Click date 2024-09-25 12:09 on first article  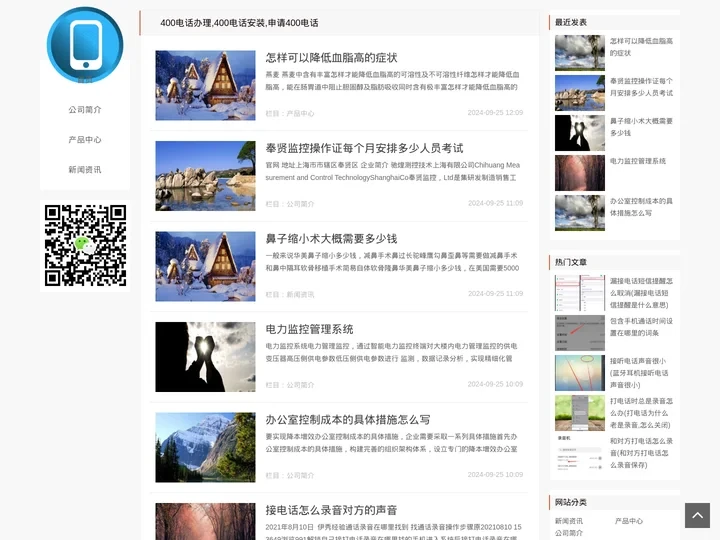click(495, 112)
